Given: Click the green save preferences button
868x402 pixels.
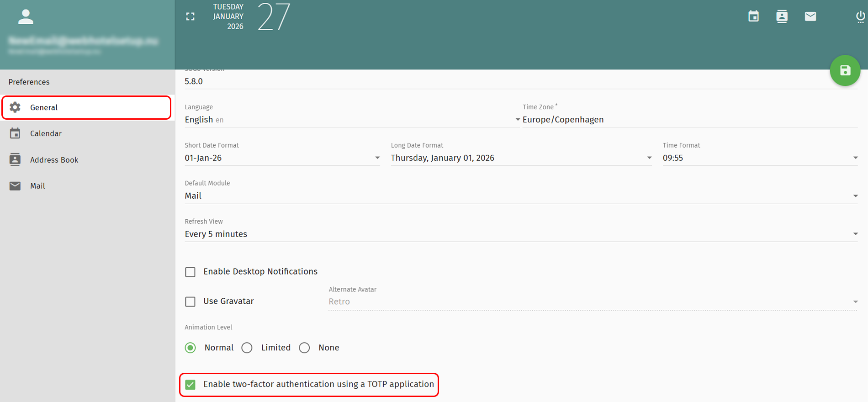Looking at the screenshot, I should 845,71.
